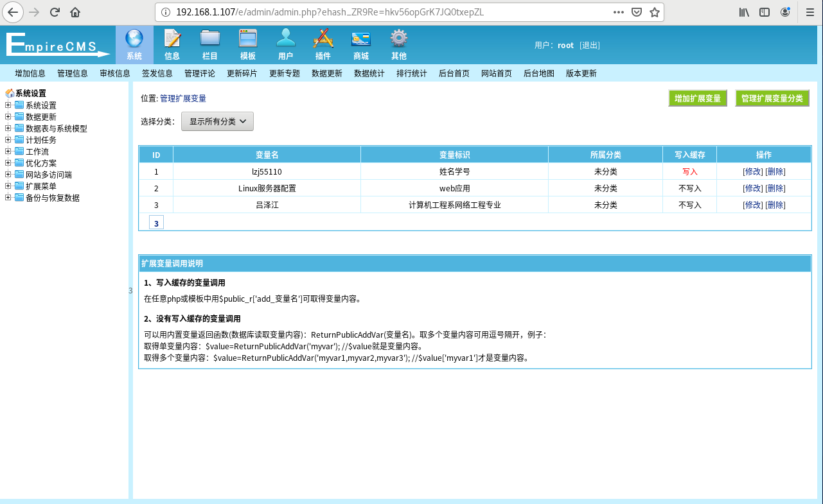This screenshot has width=823, height=504.
Task: Click web应用 variable identifier cell
Action: [x=455, y=189]
